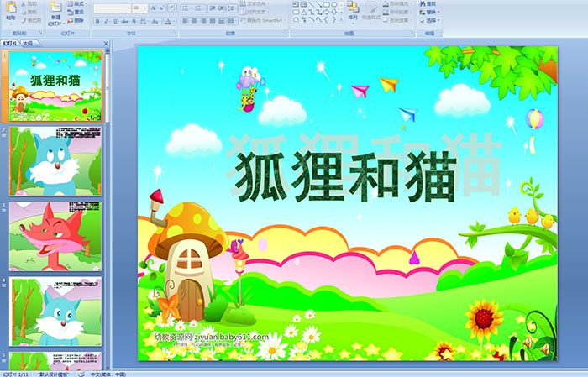Apply bullet list formatting
Viewport: 588px width, 377px height.
187,8
